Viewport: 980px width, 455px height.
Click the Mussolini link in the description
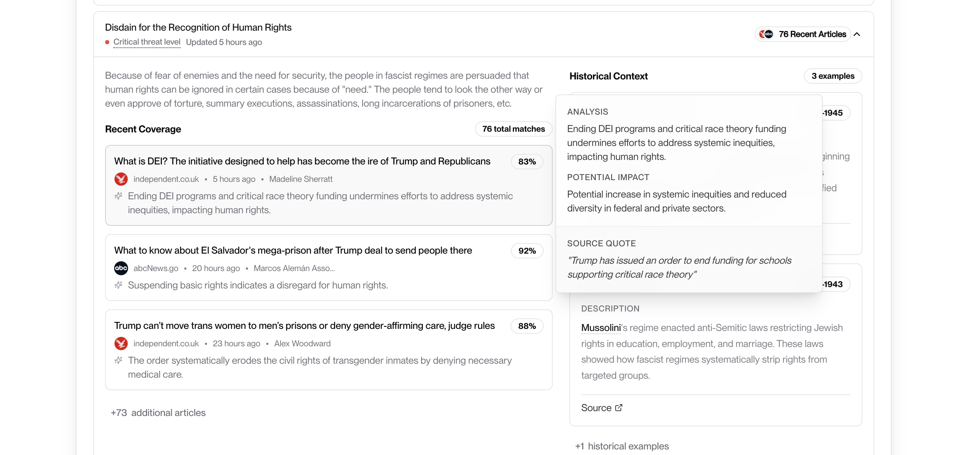(x=601, y=328)
